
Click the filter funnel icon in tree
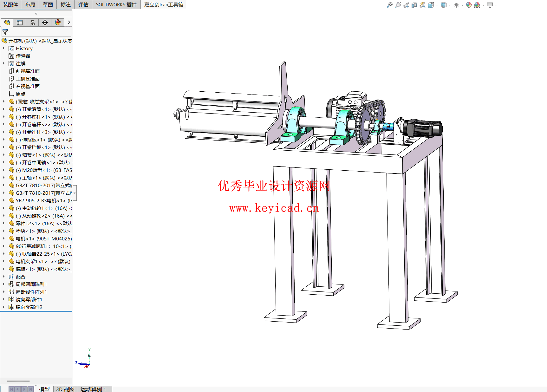(6, 32)
